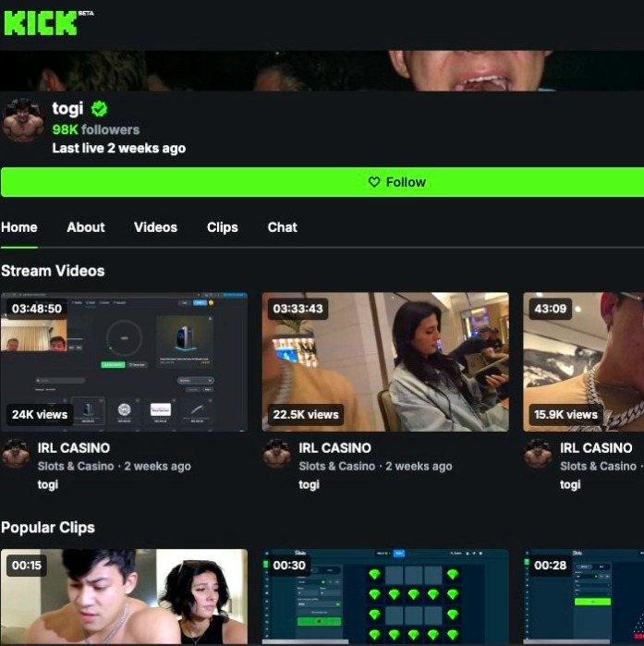Viewport: 644px width, 646px height.
Task: Open IRL CASINO title under 24K views video
Action: point(74,448)
